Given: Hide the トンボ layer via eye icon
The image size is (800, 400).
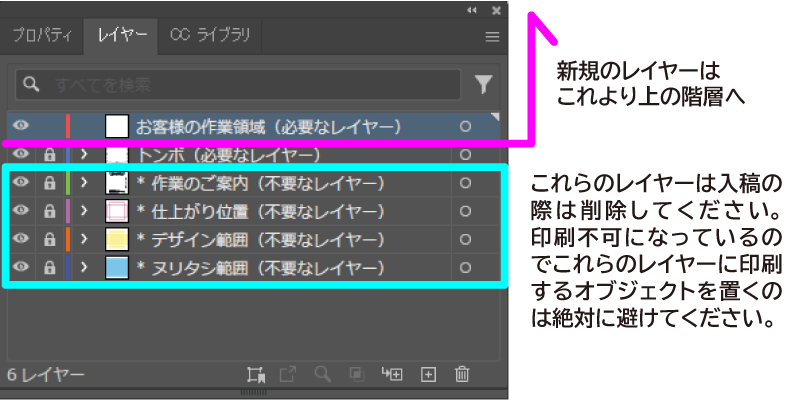Looking at the screenshot, I should pos(20,154).
